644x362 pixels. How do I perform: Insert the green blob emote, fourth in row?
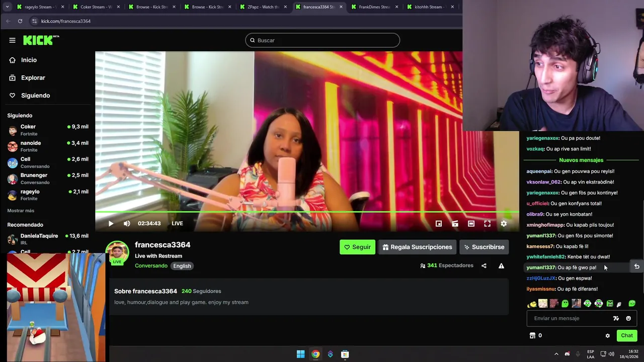click(x=565, y=304)
